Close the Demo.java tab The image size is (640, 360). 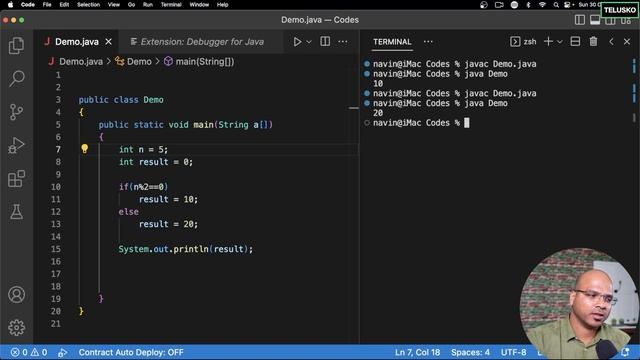pos(109,42)
